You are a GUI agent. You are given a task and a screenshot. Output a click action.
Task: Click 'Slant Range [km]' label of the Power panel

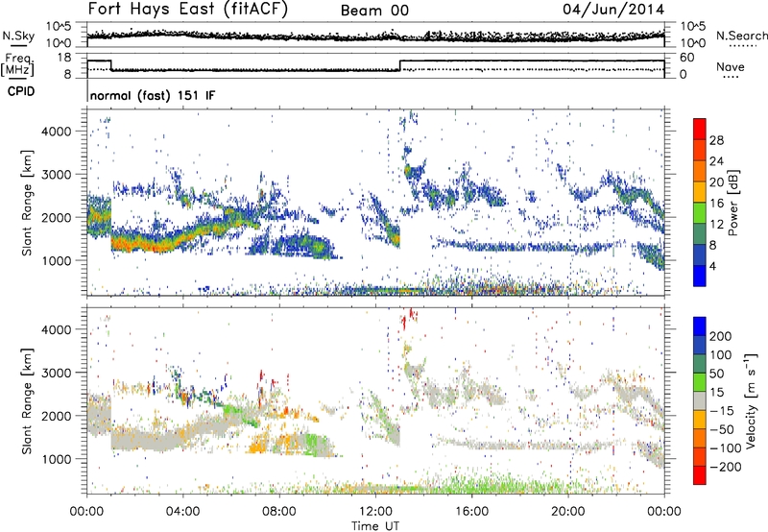pos(27,203)
